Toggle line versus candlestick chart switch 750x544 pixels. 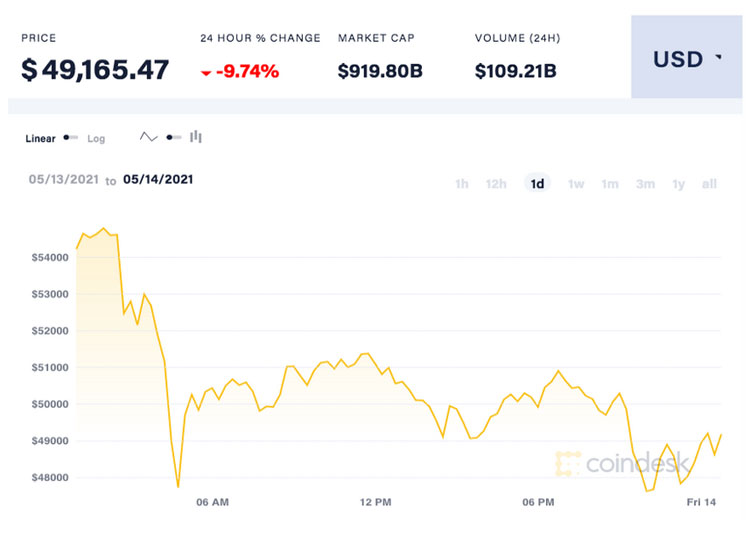click(x=173, y=137)
